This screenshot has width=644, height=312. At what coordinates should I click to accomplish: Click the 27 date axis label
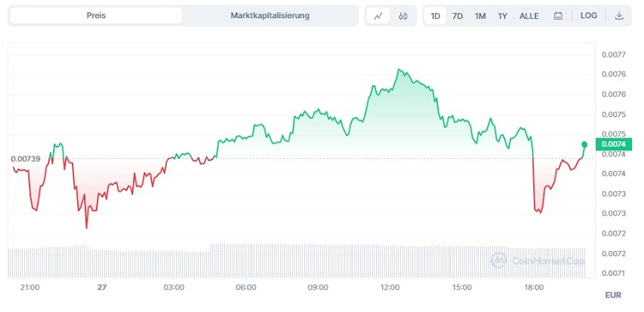point(102,287)
